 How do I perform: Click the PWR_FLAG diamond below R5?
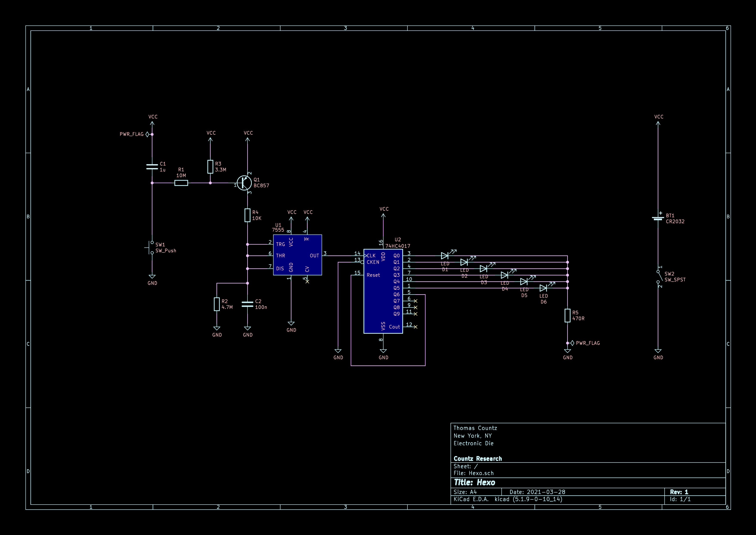pyautogui.click(x=573, y=343)
